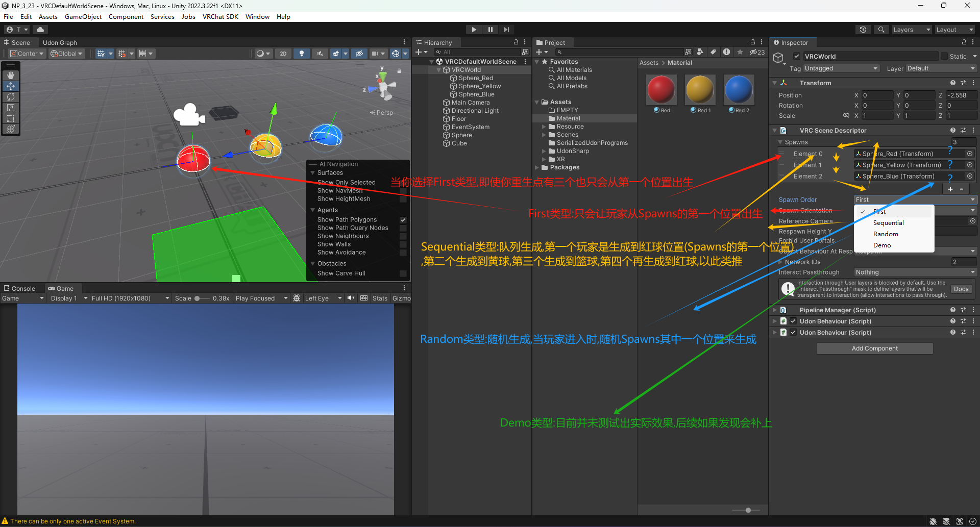This screenshot has width=980, height=527.
Task: Open the Undo History icon
Action: [x=863, y=30]
